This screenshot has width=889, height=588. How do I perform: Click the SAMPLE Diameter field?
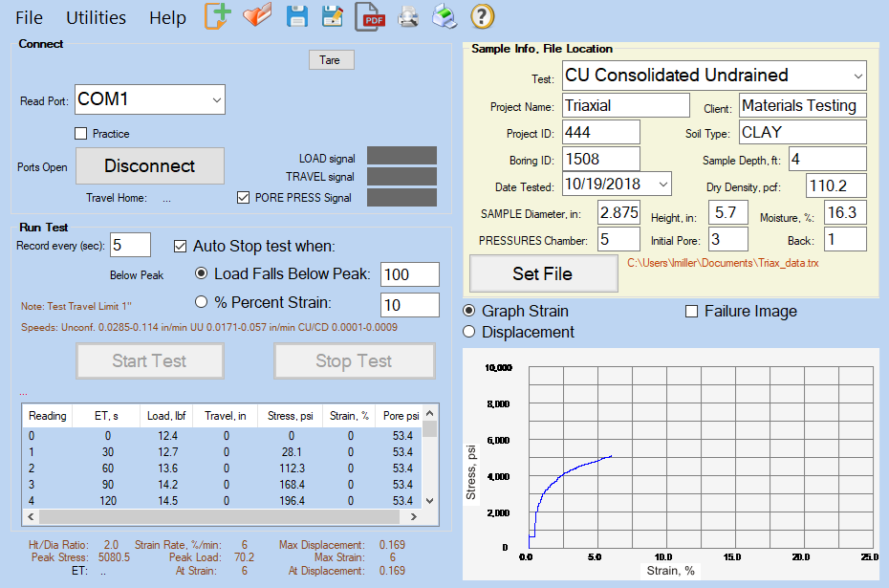tap(619, 212)
